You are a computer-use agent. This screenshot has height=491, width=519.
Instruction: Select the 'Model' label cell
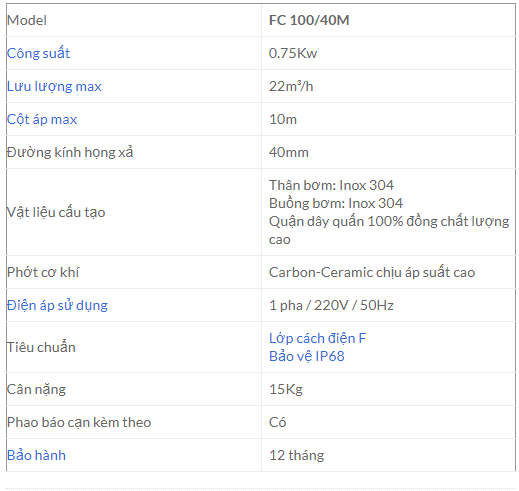tap(27, 20)
